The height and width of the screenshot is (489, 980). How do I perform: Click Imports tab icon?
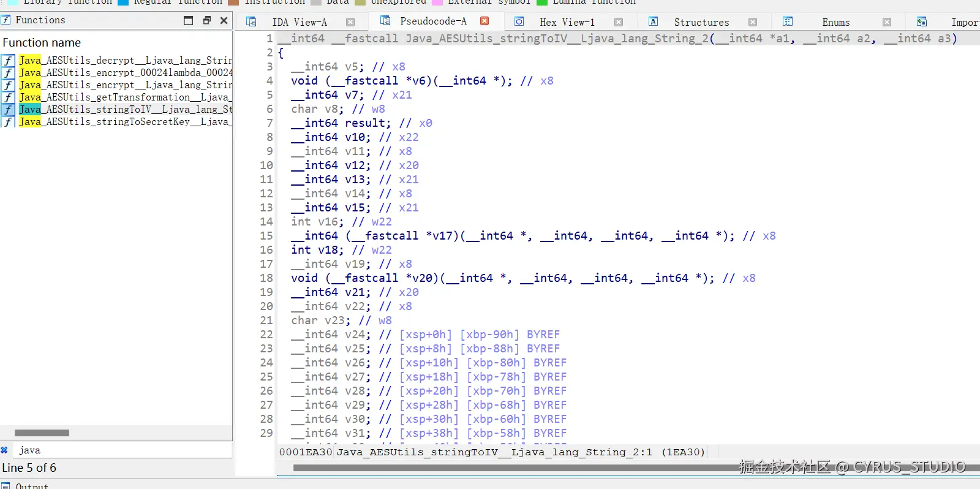point(922,21)
